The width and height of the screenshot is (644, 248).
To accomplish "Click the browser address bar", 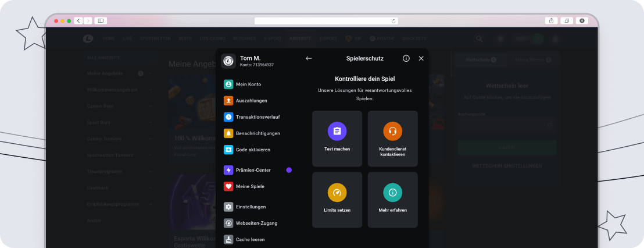I will tap(326, 20).
